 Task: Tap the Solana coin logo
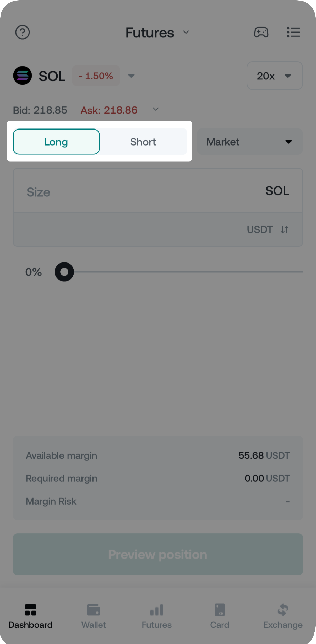click(x=23, y=76)
